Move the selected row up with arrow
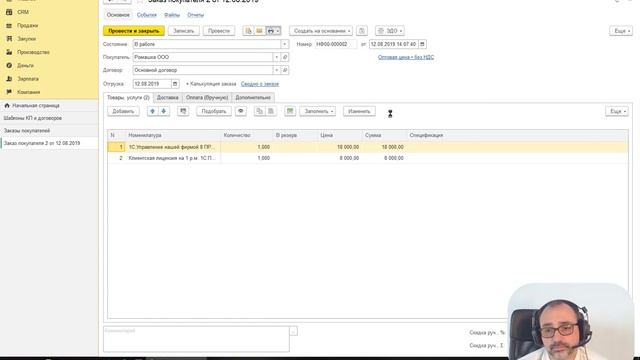Image resolution: width=640 pixels, height=360 pixels. click(153, 111)
